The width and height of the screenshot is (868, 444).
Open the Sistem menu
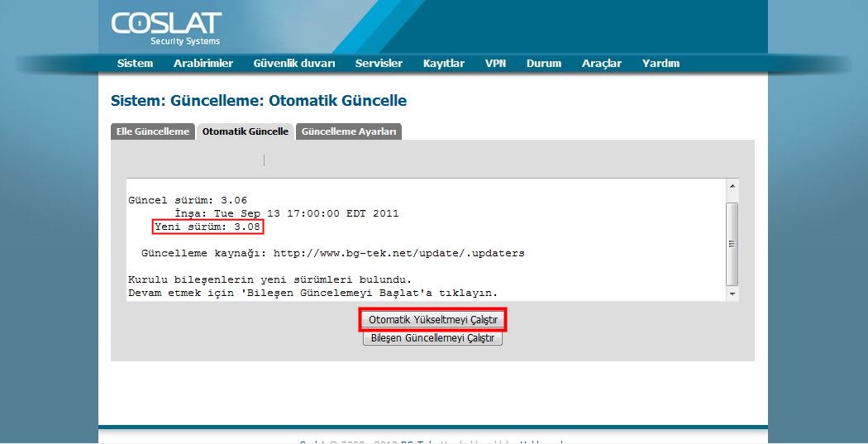point(135,64)
